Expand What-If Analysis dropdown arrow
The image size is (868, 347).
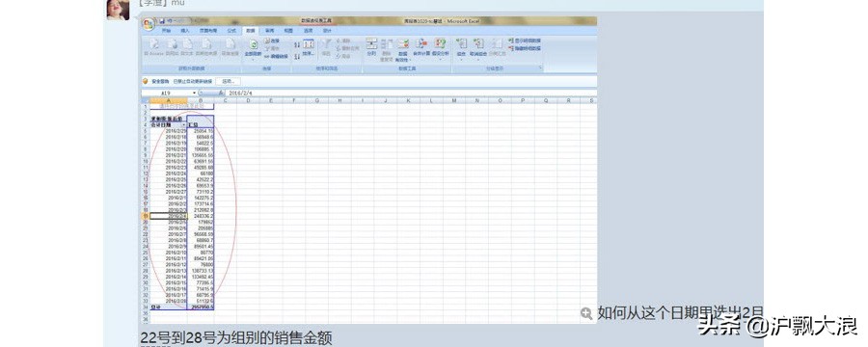pos(440,60)
